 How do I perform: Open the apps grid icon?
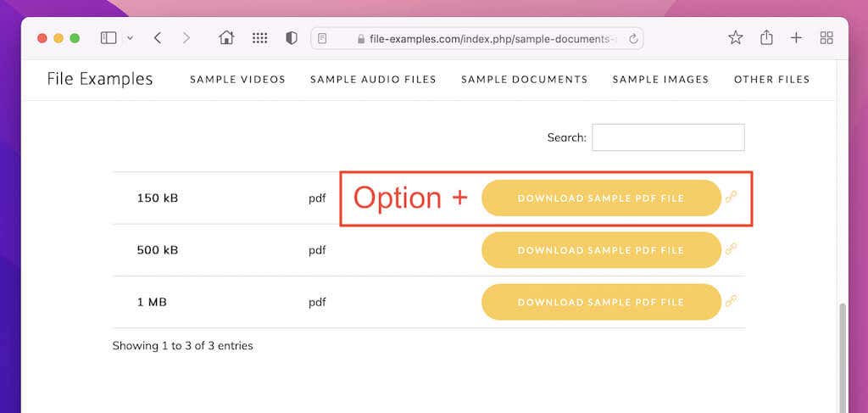click(x=260, y=38)
